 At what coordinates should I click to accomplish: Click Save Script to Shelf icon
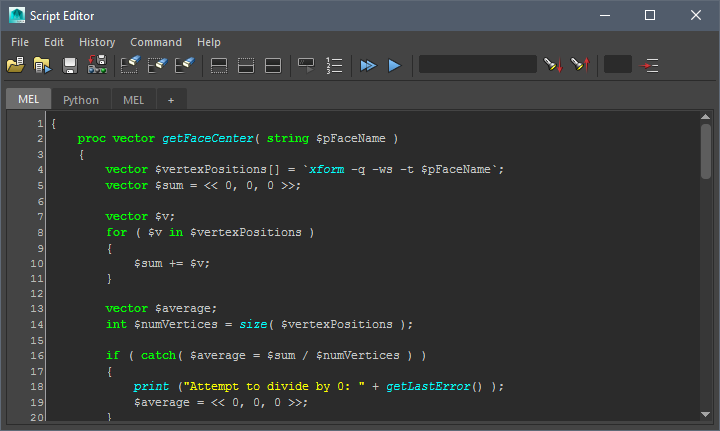(97, 65)
